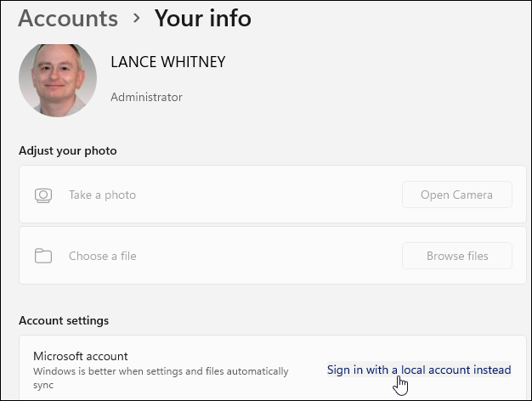
Task: Go back to the Accounts breadcrumb
Action: (x=68, y=18)
